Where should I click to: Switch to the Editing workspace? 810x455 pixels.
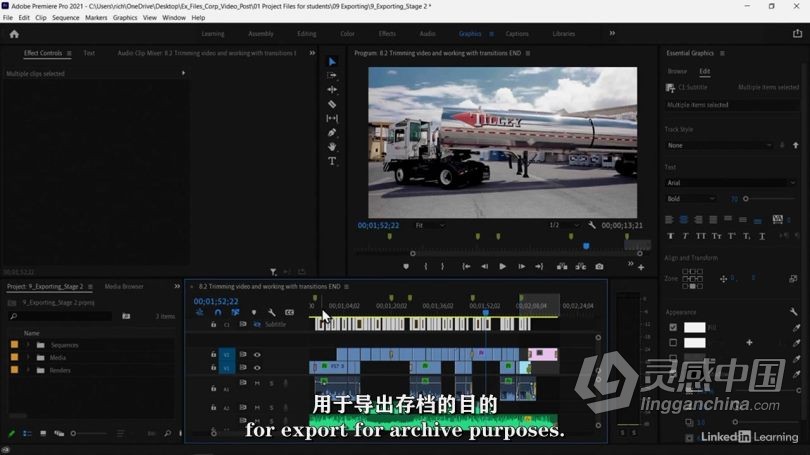pos(306,34)
